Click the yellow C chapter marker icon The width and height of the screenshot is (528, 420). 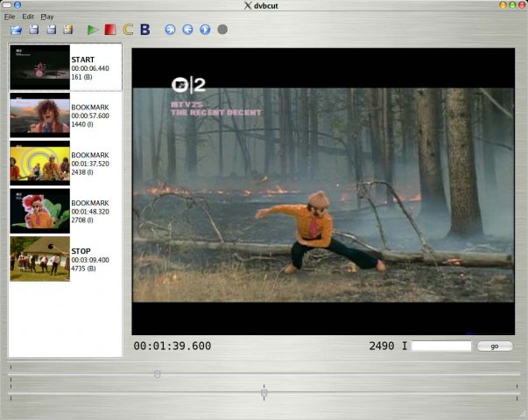(x=128, y=30)
